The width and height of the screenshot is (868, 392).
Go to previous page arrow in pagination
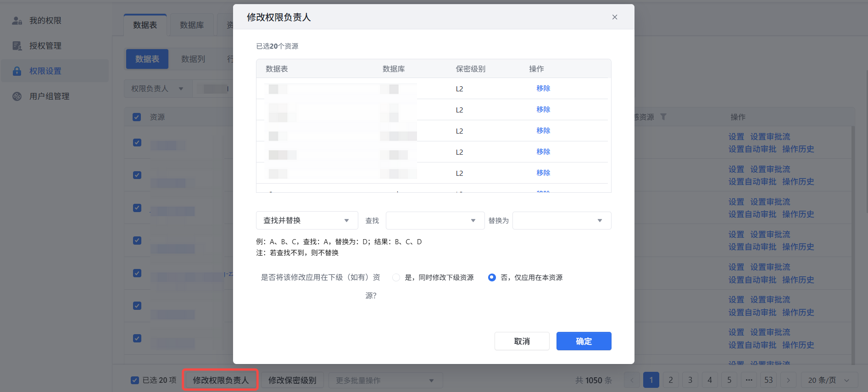tap(632, 380)
